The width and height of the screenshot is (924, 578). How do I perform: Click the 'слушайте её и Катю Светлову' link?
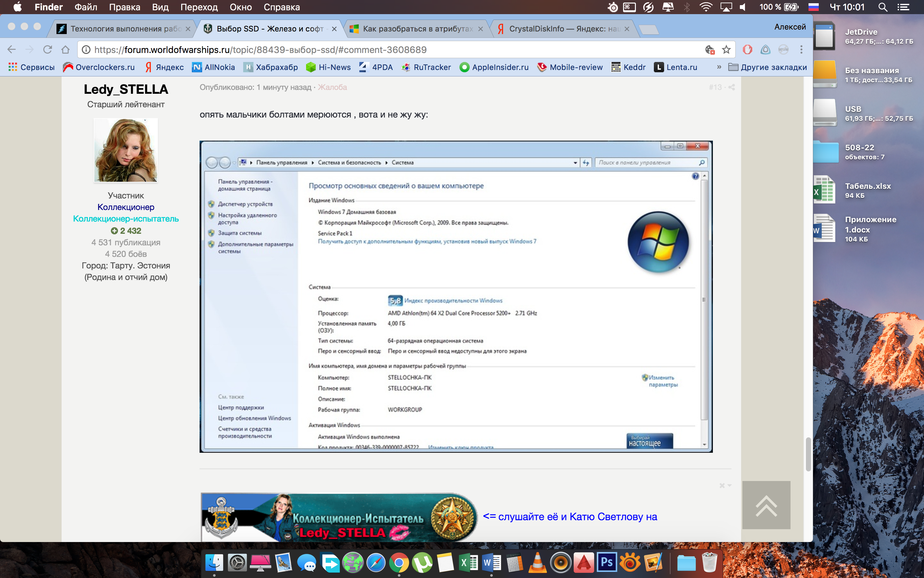tap(570, 516)
